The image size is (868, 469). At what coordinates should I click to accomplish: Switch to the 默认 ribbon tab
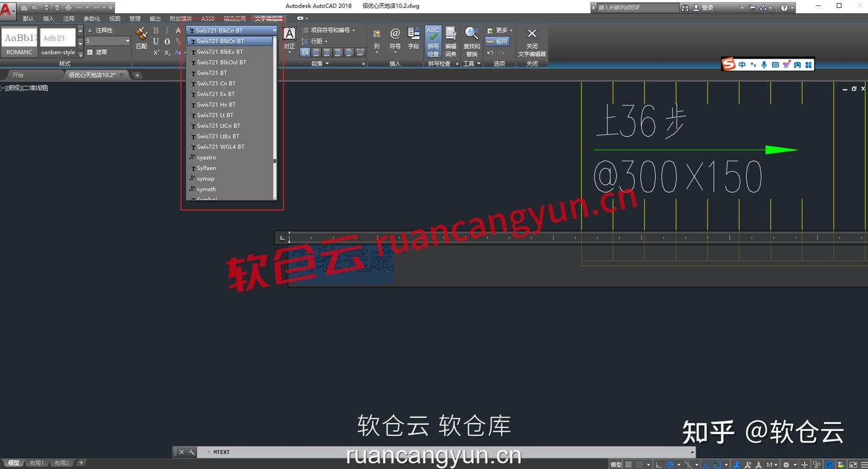click(28, 19)
